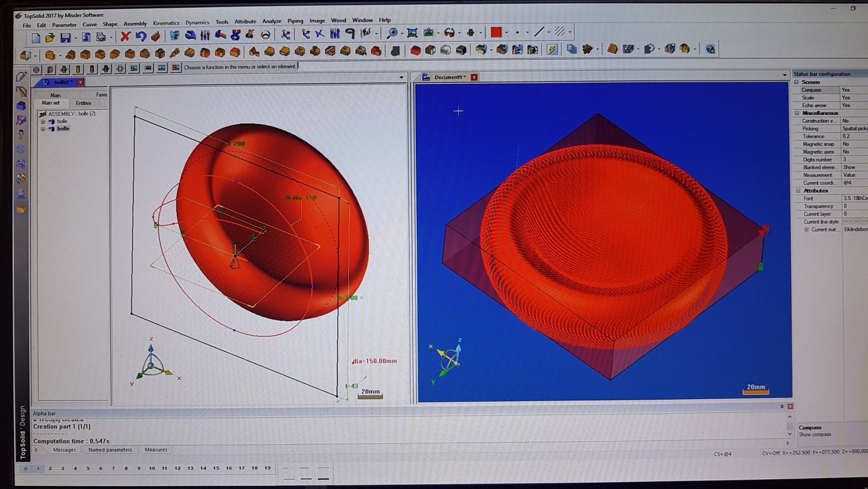Switch to the Named parameters tab
Screen dimensions: 868x489
[110, 450]
